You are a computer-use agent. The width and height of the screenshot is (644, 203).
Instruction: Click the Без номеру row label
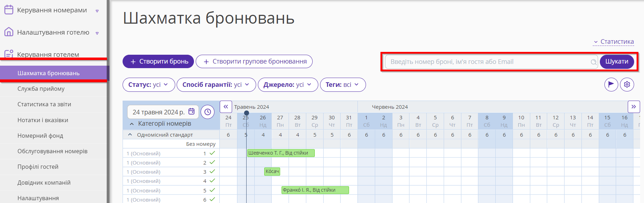click(x=201, y=144)
